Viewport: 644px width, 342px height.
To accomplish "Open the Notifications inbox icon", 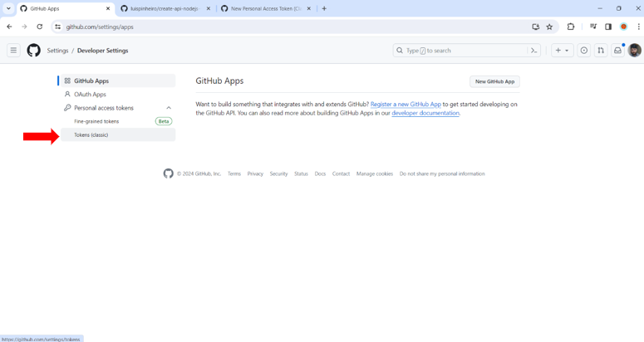I will (617, 51).
